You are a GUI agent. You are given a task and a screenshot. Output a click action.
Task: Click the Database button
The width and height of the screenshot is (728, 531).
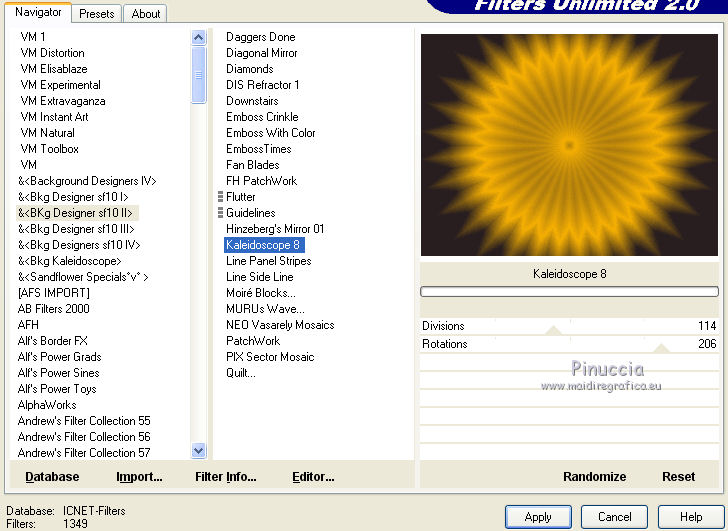52,477
